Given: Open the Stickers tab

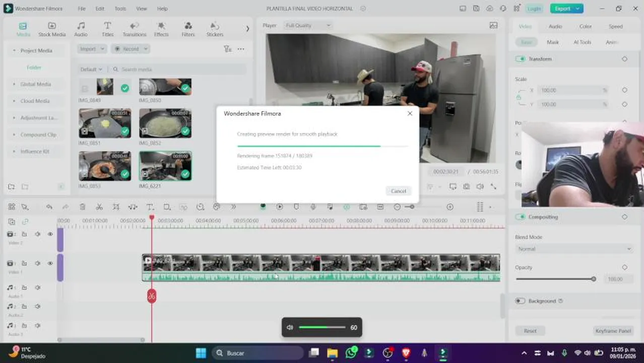Looking at the screenshot, I should tap(215, 29).
